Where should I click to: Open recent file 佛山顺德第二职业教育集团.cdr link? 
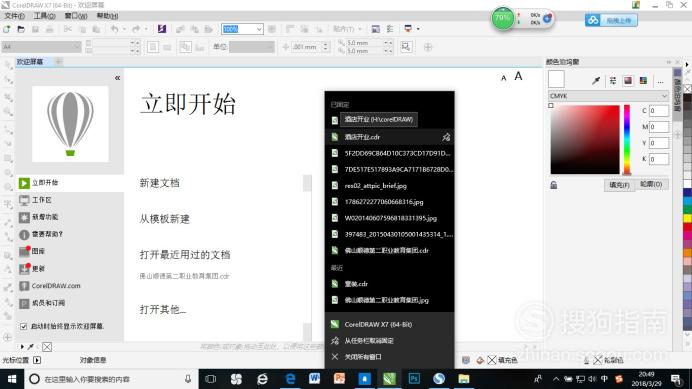(184, 276)
